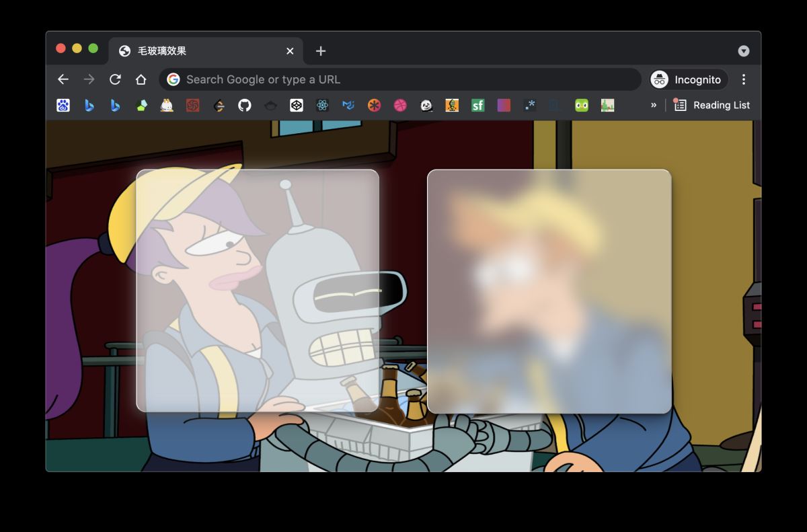Expand the hidden bookmarks overflow chevron

pos(653,105)
